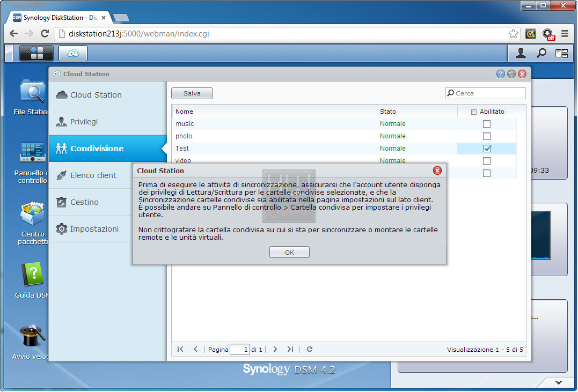Open the DSM widgets panel icon
This screenshot has width=578, height=392.
click(x=561, y=54)
